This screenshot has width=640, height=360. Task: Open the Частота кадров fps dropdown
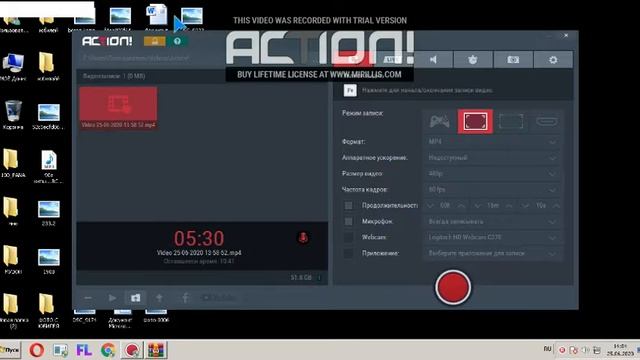point(492,189)
